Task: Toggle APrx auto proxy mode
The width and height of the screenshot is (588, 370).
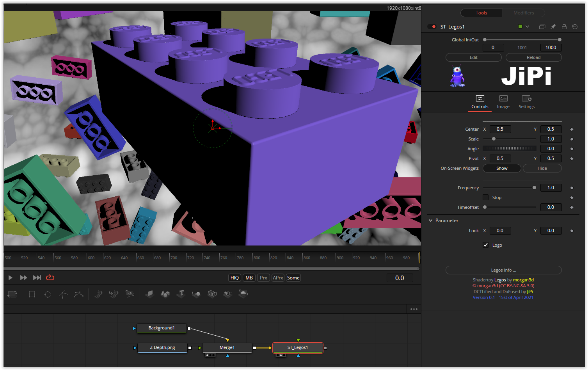Action: tap(278, 278)
